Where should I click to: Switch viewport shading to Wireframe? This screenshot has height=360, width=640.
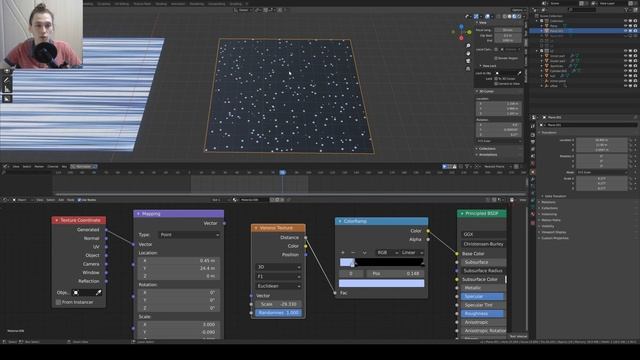(x=505, y=16)
